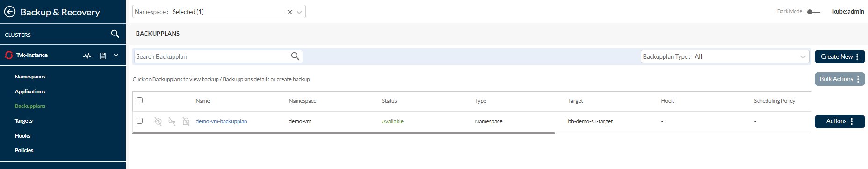Collapse the Tvk-Instance cluster chevron
868x169 pixels.
click(116, 56)
